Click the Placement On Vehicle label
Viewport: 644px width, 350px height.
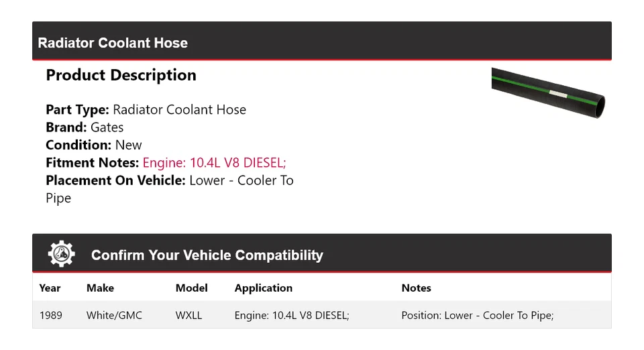115,180
